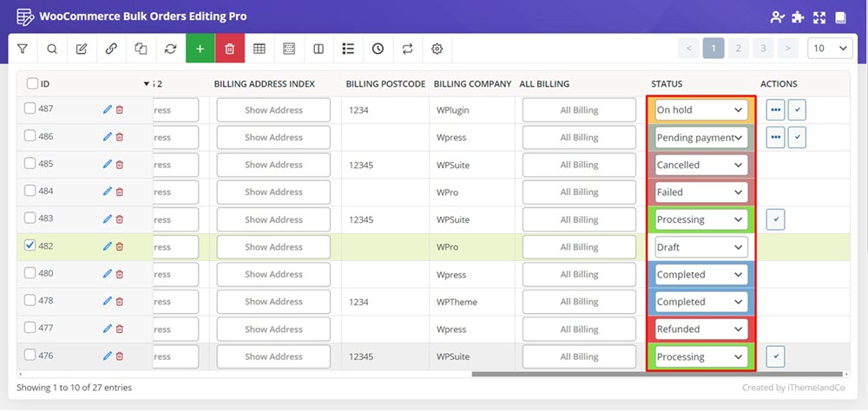
Task: Check the box for order 485
Action: (30, 163)
